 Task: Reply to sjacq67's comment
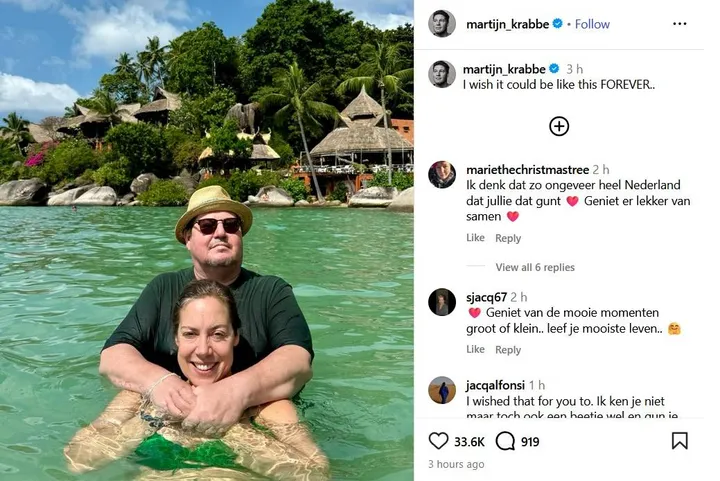click(508, 350)
